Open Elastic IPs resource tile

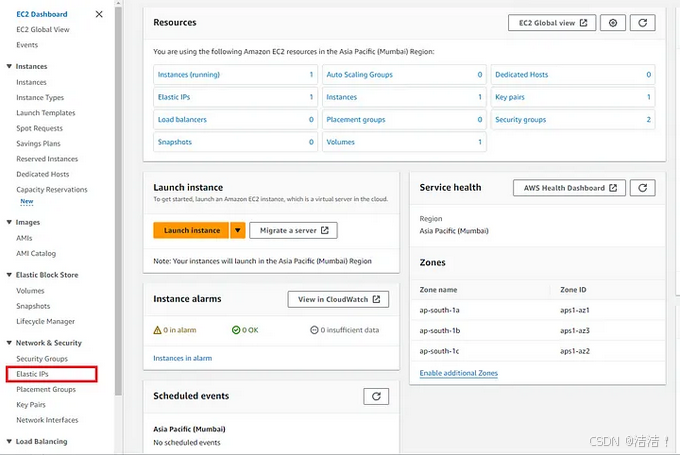click(235, 97)
